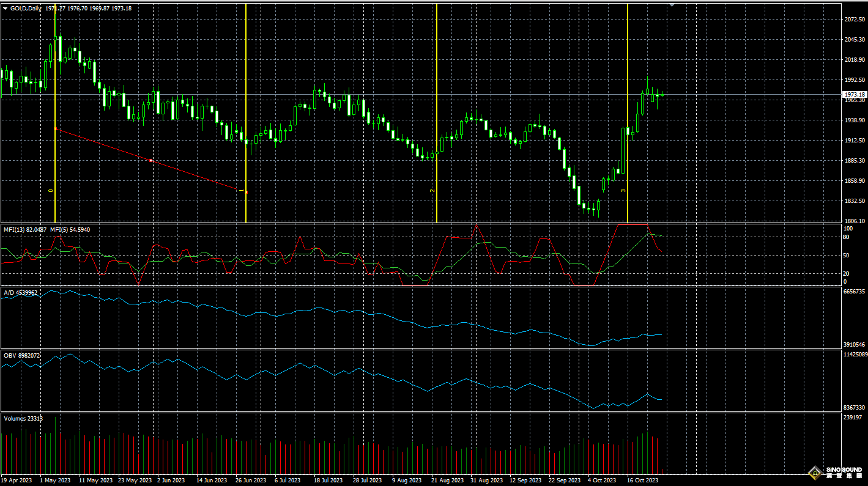Click the Sino Sound diamond logo icon
Screen dimensions: 868x486
[x=815, y=472]
